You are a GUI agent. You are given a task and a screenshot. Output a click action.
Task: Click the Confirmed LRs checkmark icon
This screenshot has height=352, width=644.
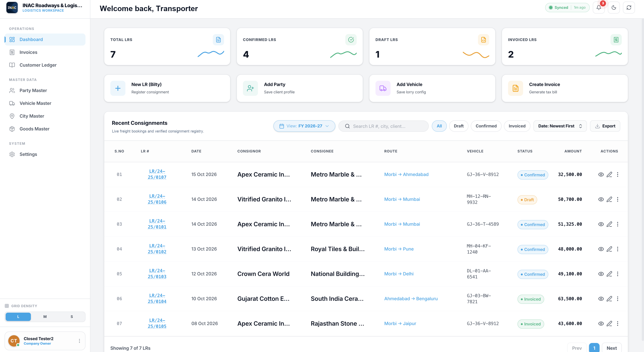[x=351, y=40]
